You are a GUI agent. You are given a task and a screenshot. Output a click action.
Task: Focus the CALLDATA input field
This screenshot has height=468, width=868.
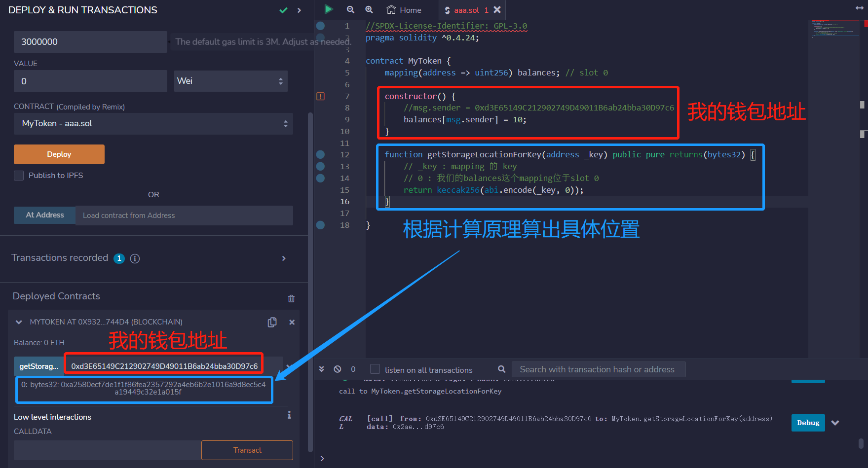[x=108, y=450]
